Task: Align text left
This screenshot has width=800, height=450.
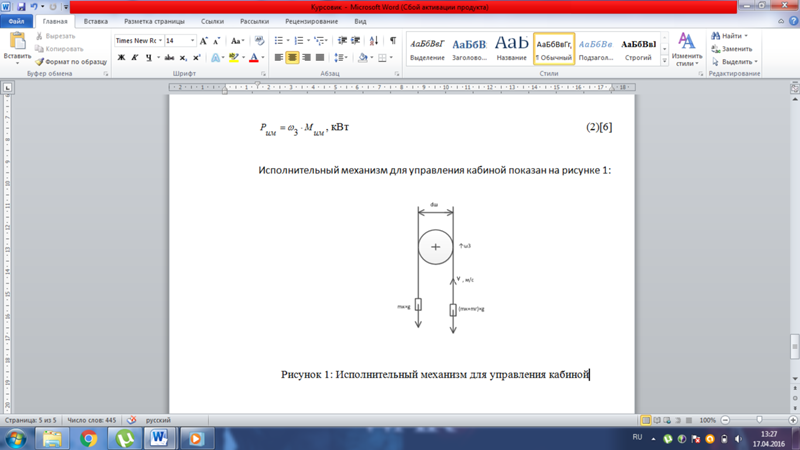Action: pos(279,58)
